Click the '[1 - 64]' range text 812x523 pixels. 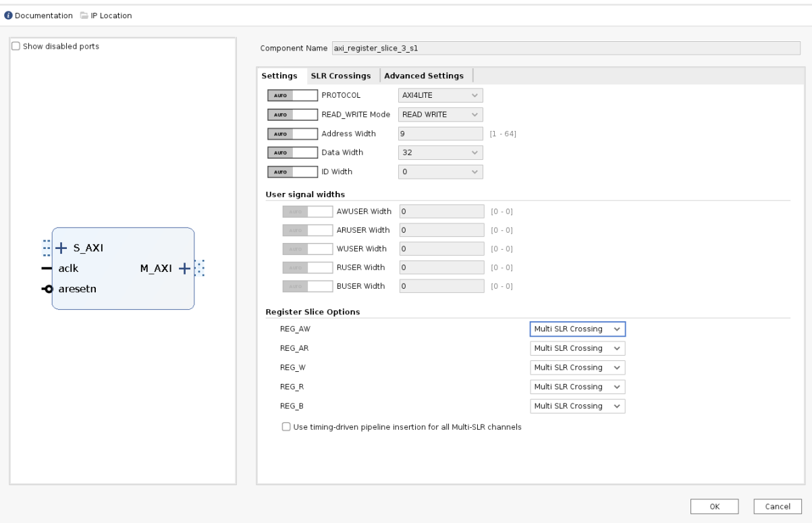click(503, 134)
